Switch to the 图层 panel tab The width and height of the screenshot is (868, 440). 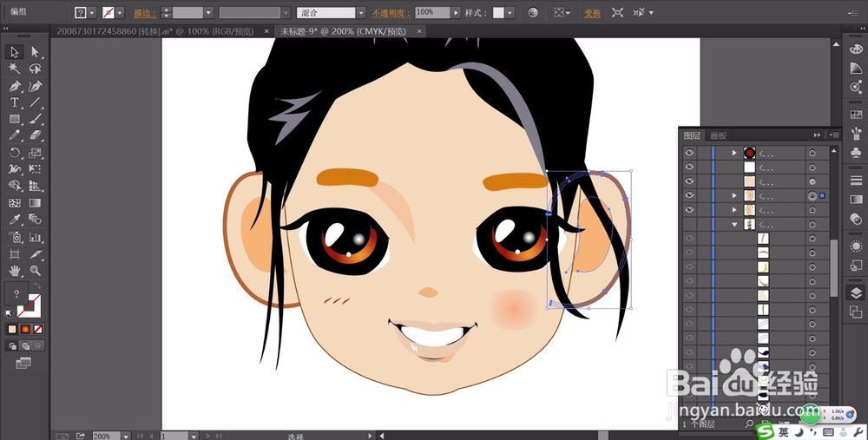692,135
